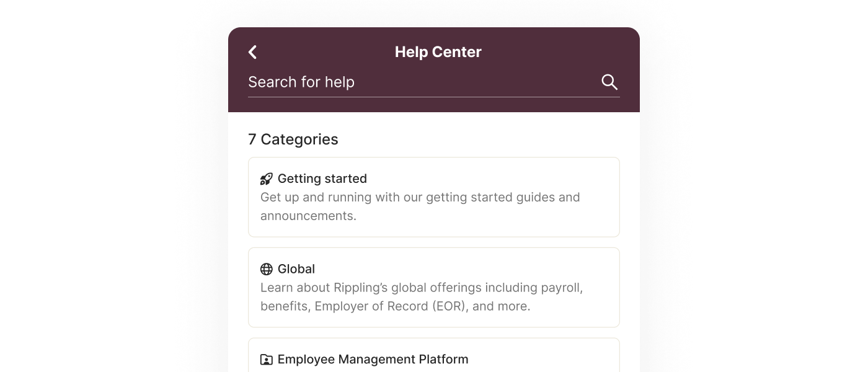Click the "announcements." text in Getting started
This screenshot has width=868, height=372.
click(x=308, y=216)
